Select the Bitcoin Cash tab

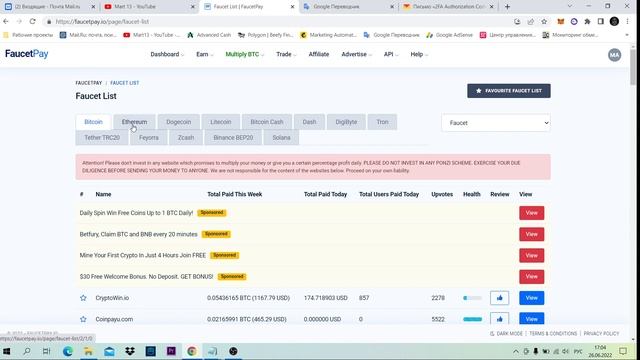point(267,122)
